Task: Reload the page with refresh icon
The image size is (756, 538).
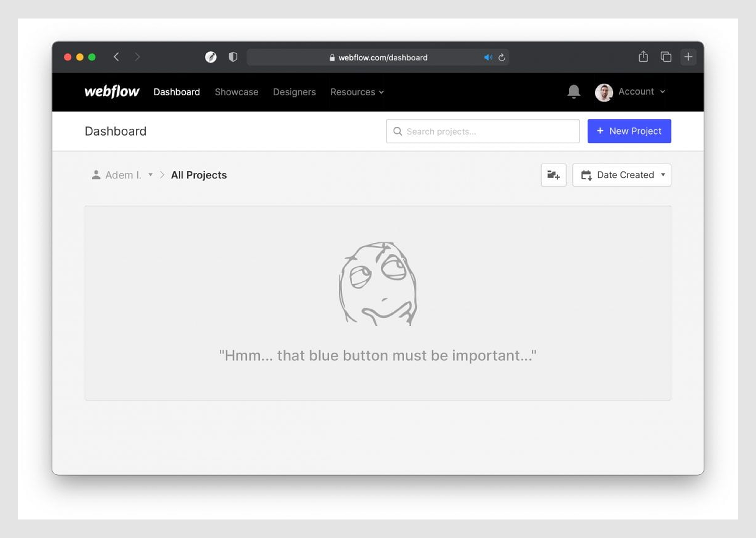Action: pyautogui.click(x=501, y=58)
